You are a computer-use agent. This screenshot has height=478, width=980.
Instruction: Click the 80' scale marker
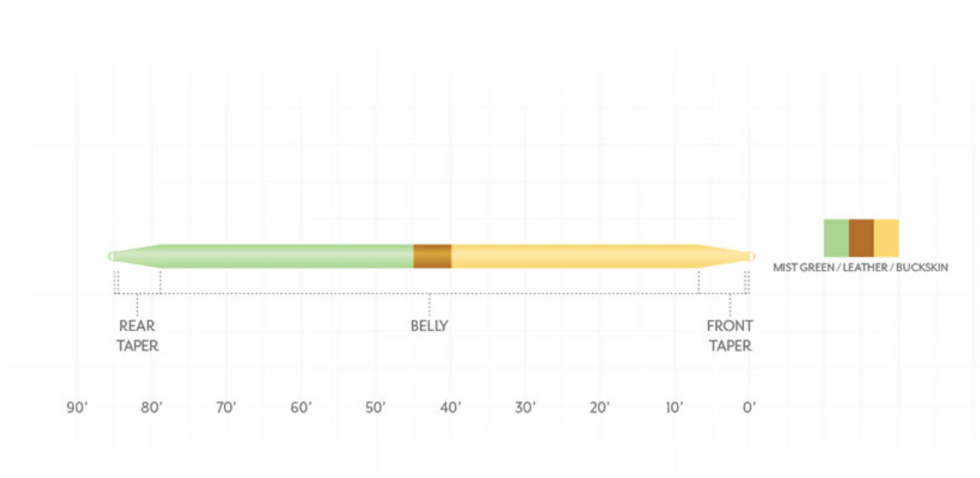tap(152, 408)
